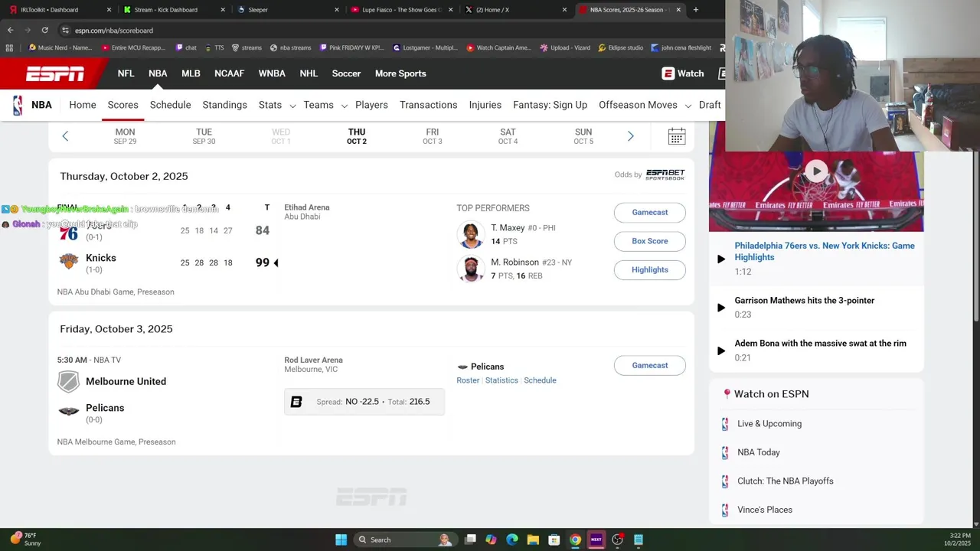
Task: Open the NFL section
Action: 126,73
